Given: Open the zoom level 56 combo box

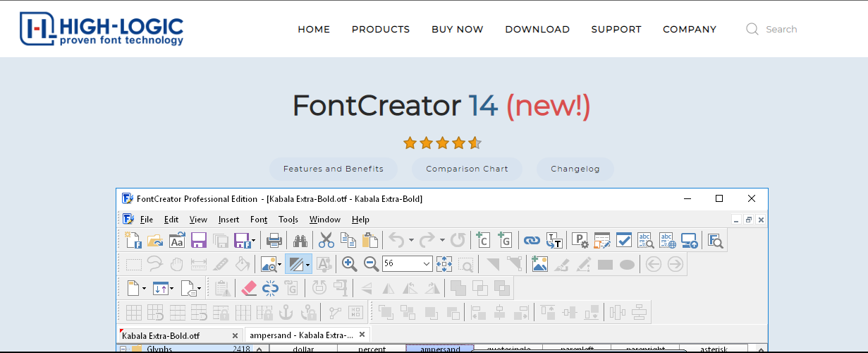Looking at the screenshot, I should click(407, 264).
